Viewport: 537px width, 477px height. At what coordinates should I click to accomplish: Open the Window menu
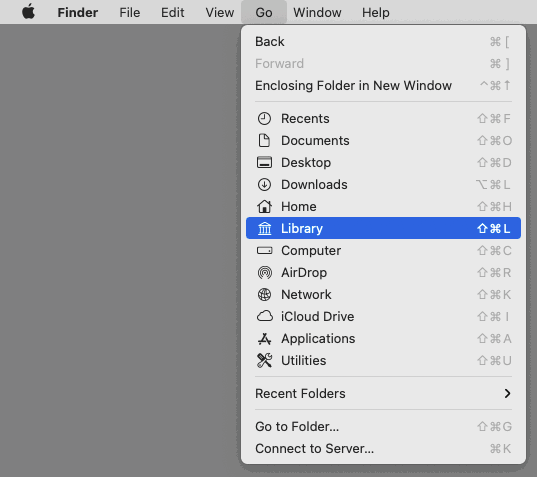317,12
